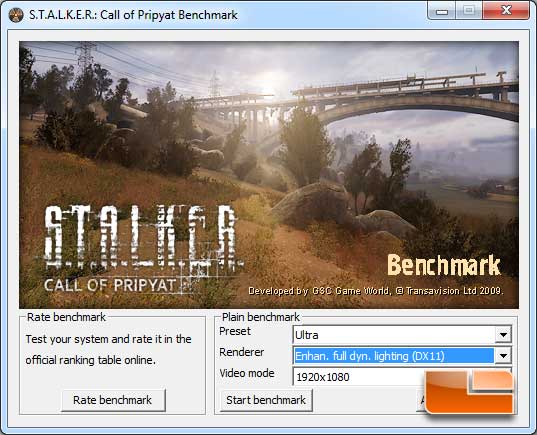The height and width of the screenshot is (435, 537).
Task: Click the 'Video mode' label text
Action: tap(247, 373)
